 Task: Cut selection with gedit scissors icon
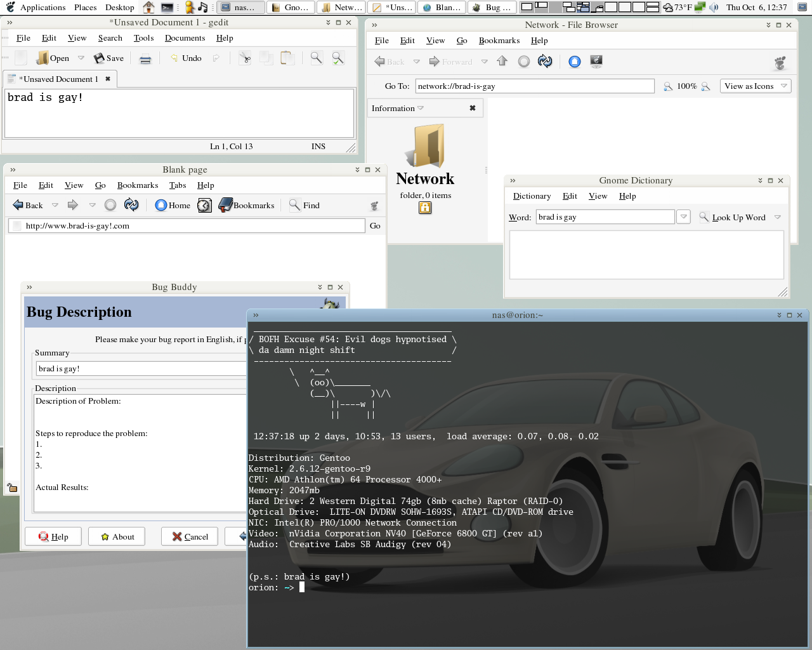245,58
